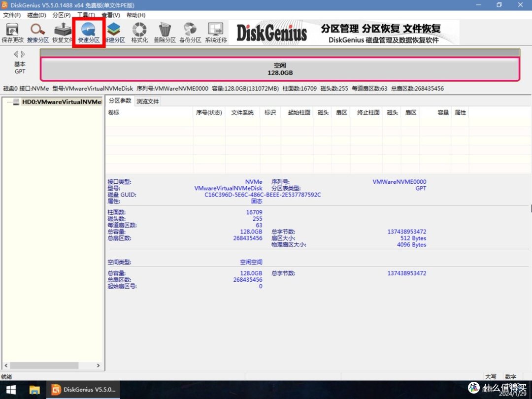Click the 空闲空间 space type value
Image resolution: width=532 pixels, height=399 pixels.
(x=251, y=262)
